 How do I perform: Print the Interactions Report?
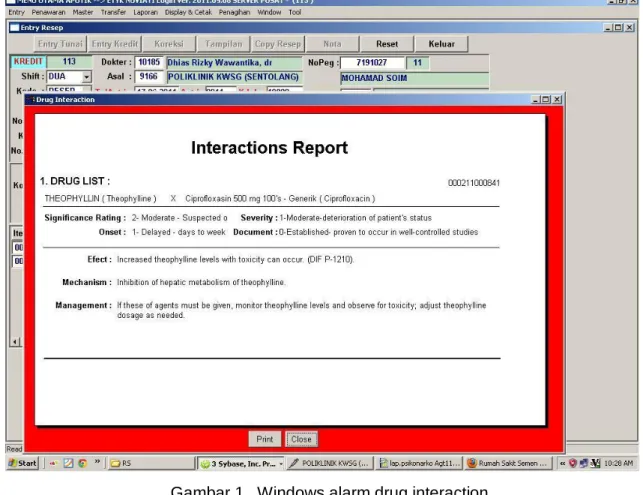264,439
